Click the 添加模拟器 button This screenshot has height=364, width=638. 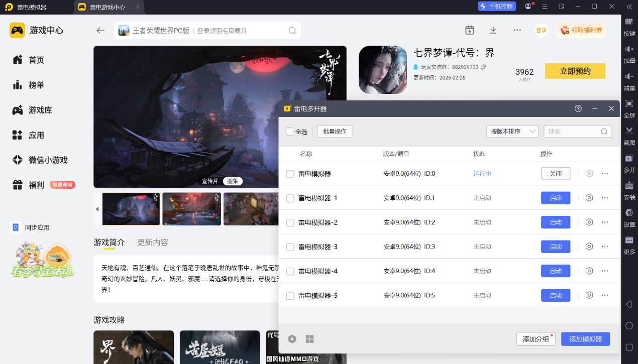coord(585,339)
